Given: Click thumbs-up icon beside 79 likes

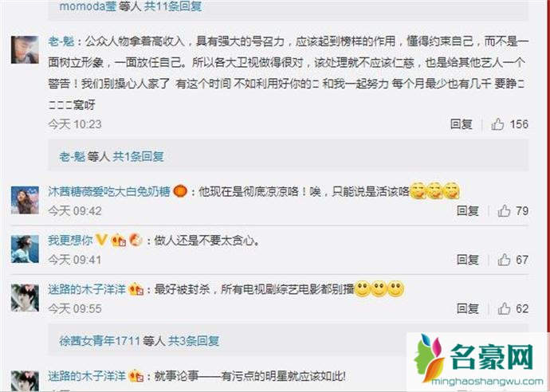Looking at the screenshot, I should coord(504,210).
